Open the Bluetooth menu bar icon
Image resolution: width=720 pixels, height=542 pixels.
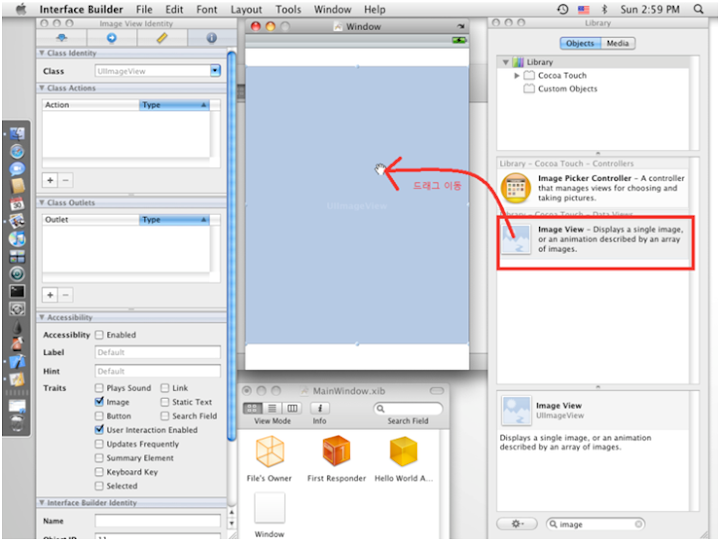[604, 9]
